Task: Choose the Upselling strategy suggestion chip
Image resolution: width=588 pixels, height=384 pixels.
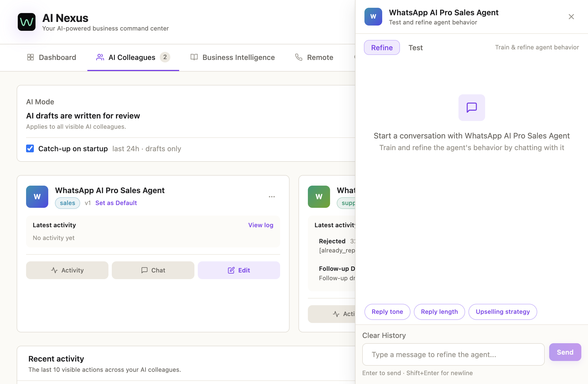Action: coord(503,312)
